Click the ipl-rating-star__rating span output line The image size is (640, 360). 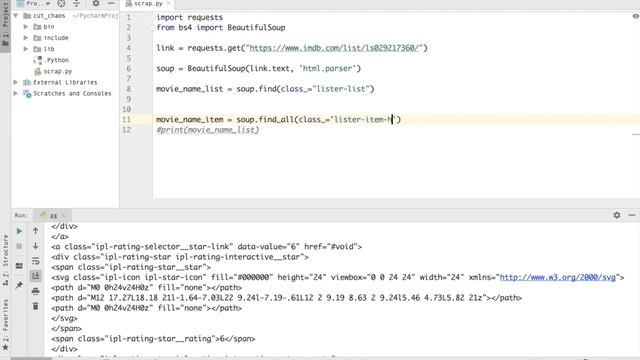click(x=153, y=338)
